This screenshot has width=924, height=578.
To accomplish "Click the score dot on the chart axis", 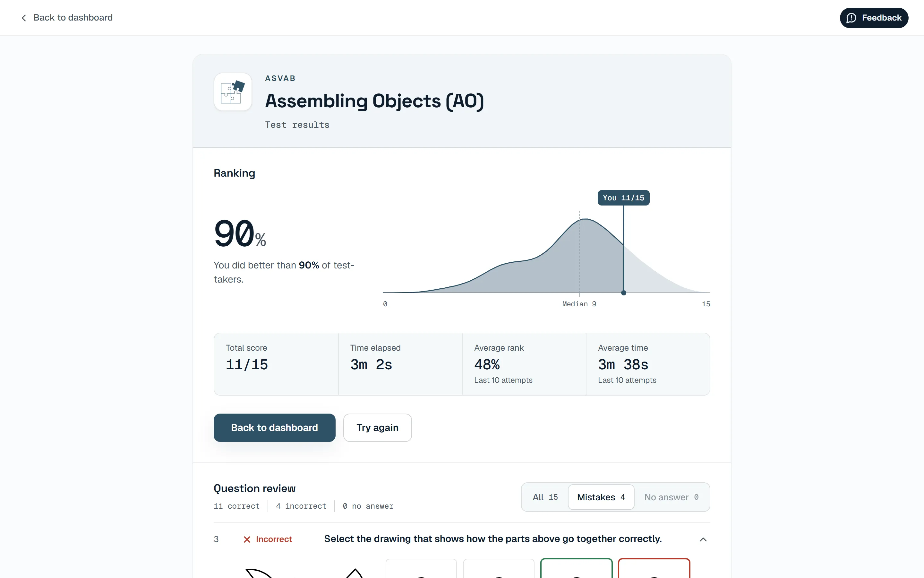I will point(623,293).
